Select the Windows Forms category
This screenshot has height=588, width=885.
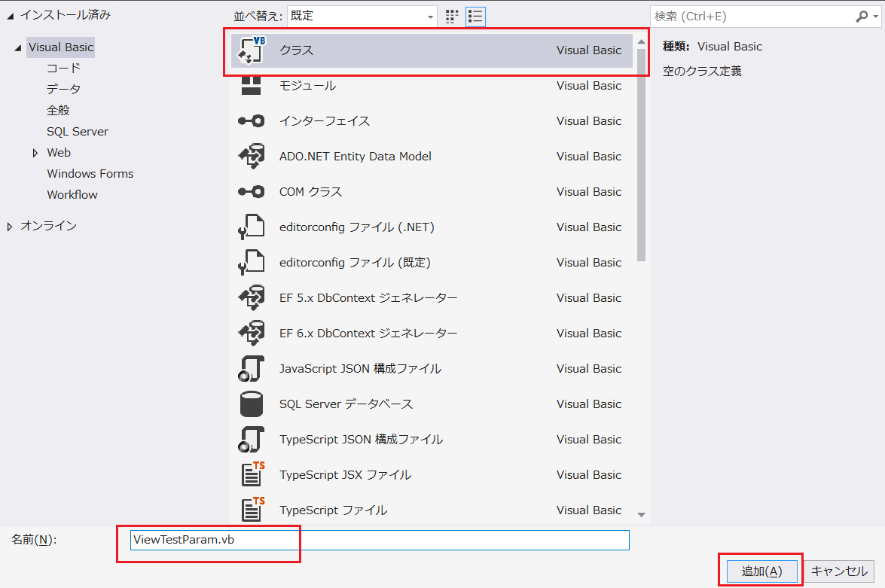[x=90, y=173]
